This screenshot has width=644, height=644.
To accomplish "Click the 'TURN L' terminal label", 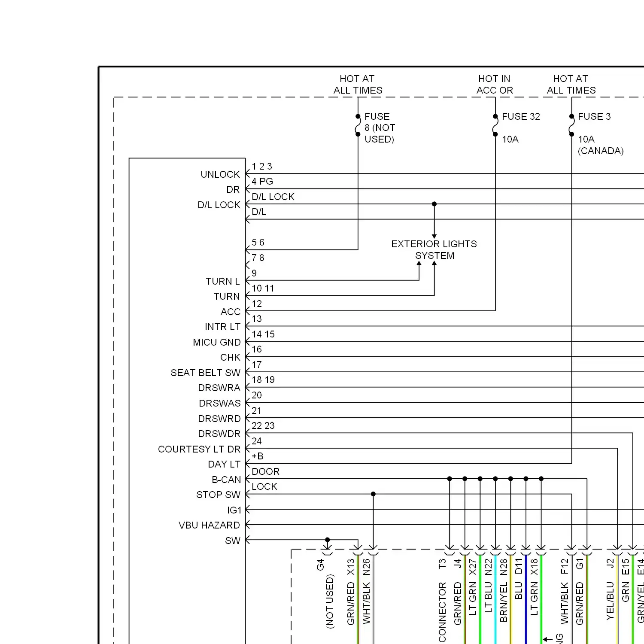I will click(x=223, y=281).
